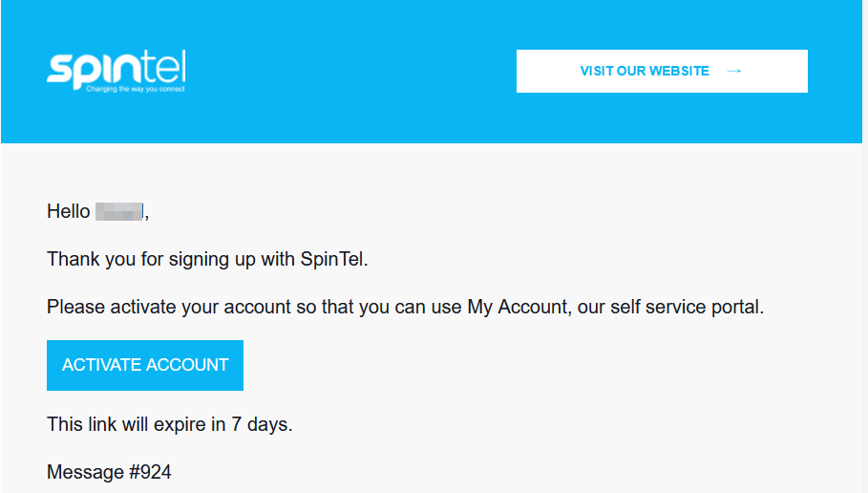Click the Activate Account button
The image size is (868, 493).
click(x=145, y=365)
